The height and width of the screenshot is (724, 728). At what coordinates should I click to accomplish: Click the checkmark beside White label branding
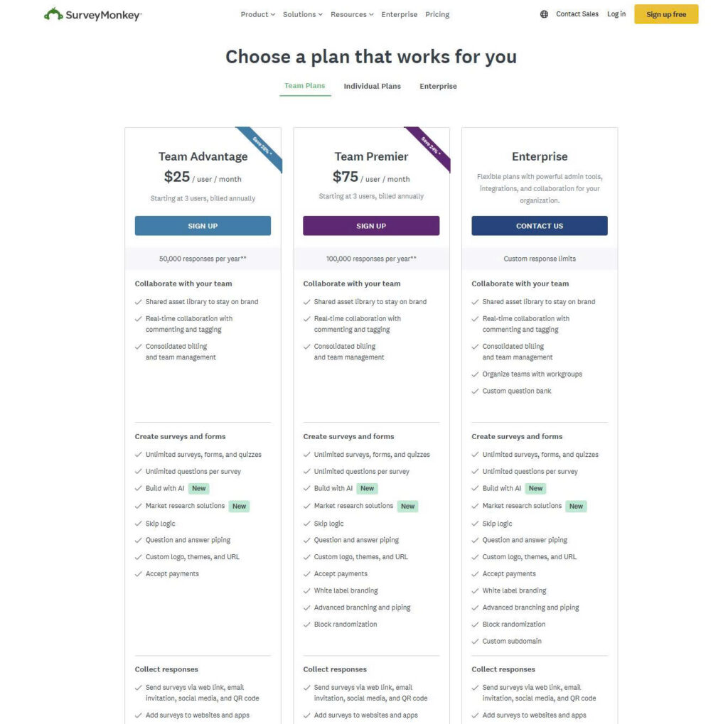(x=306, y=590)
